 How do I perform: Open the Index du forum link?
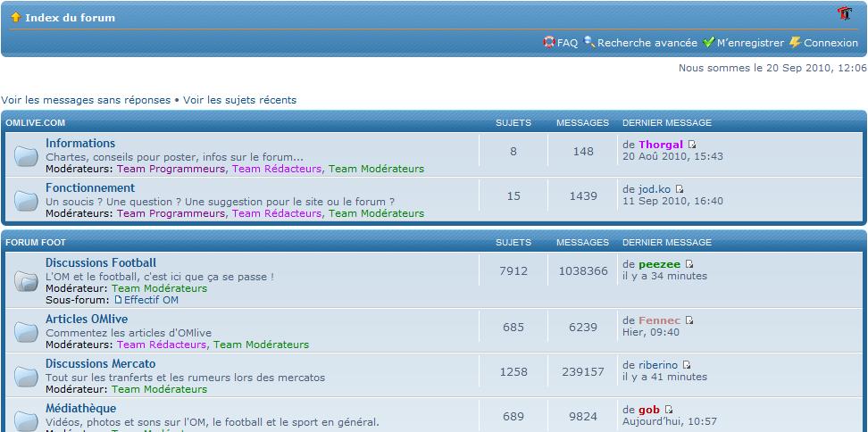tap(70, 17)
